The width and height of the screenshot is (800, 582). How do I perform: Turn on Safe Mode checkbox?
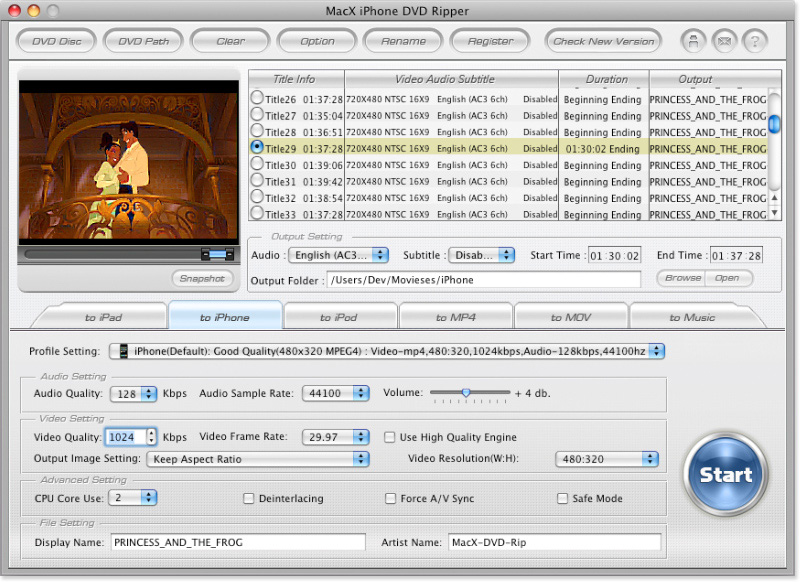(563, 498)
